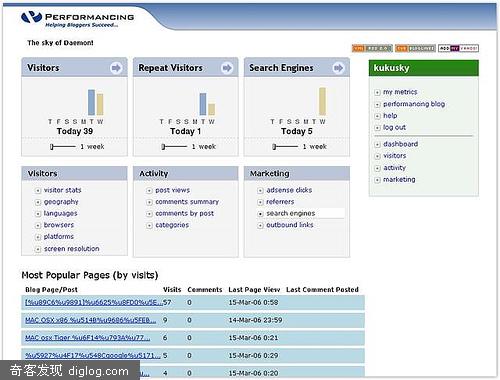
Task: Click the Bloglines subscribe badge
Action: 415,48
